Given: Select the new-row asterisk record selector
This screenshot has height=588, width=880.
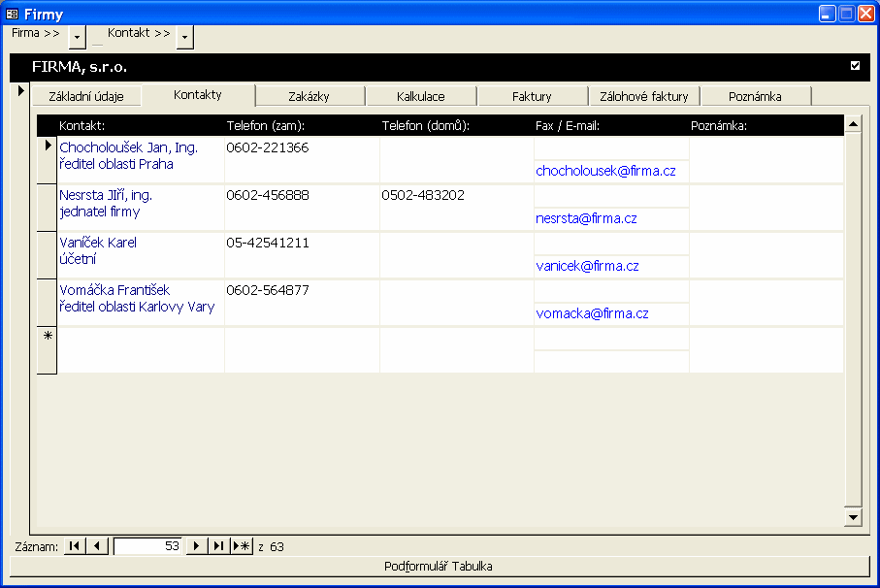Looking at the screenshot, I should point(47,337).
